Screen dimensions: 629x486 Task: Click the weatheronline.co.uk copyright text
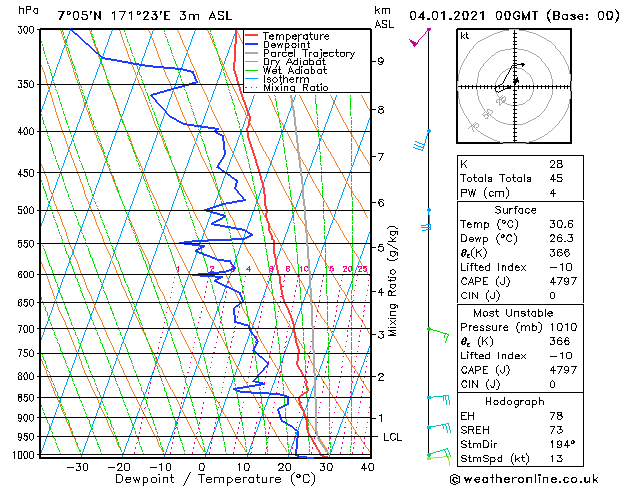(x=524, y=479)
